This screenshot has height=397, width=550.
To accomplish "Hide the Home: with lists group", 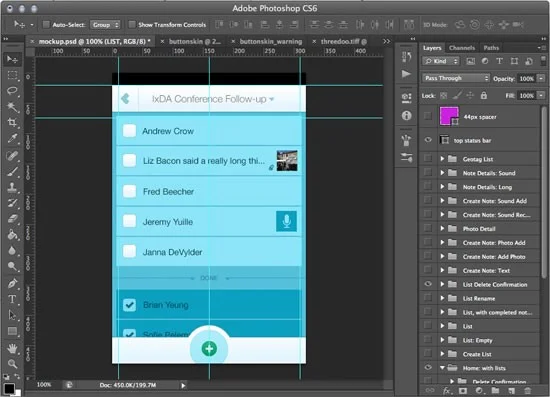I will click(x=428, y=368).
